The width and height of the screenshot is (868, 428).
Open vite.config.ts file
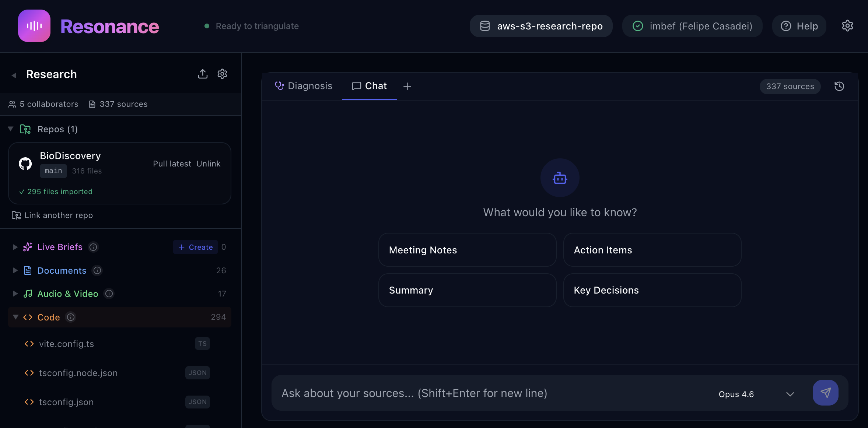(x=66, y=344)
